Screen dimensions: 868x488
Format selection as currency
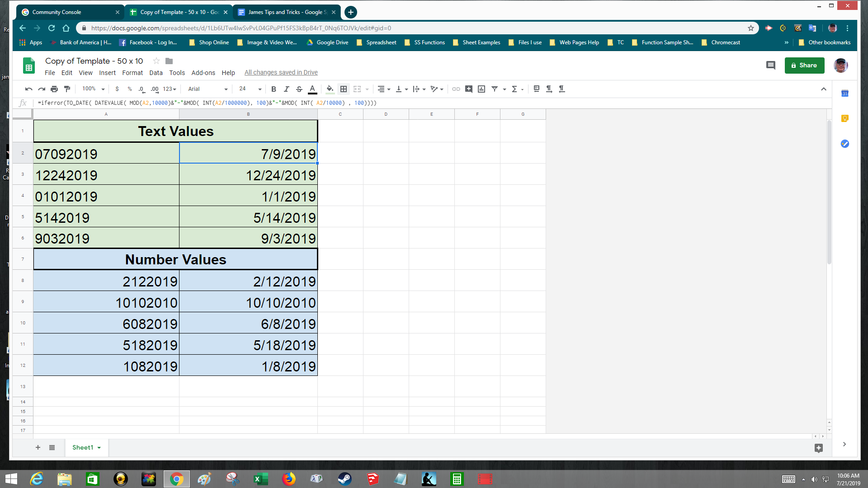click(117, 89)
